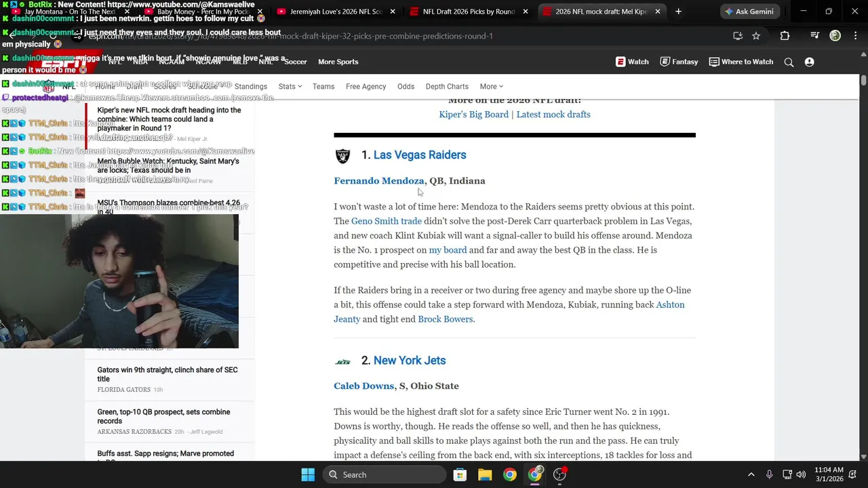The image size is (868, 488).
Task: Open Windows Start menu
Action: 307,474
